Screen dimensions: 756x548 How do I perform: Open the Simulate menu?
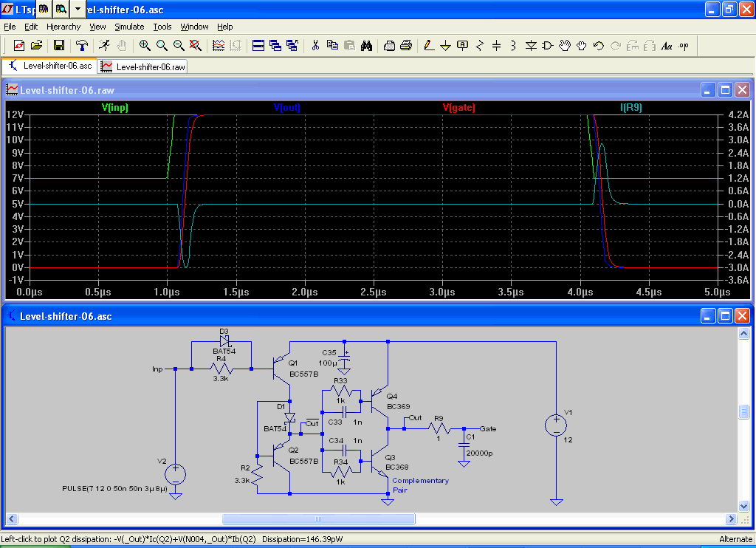point(129,27)
